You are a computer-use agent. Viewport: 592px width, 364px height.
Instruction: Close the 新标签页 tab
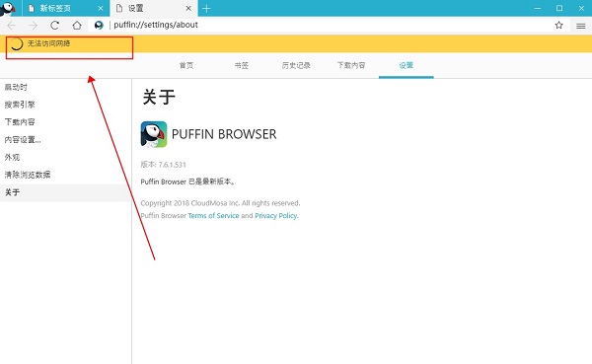(x=101, y=8)
